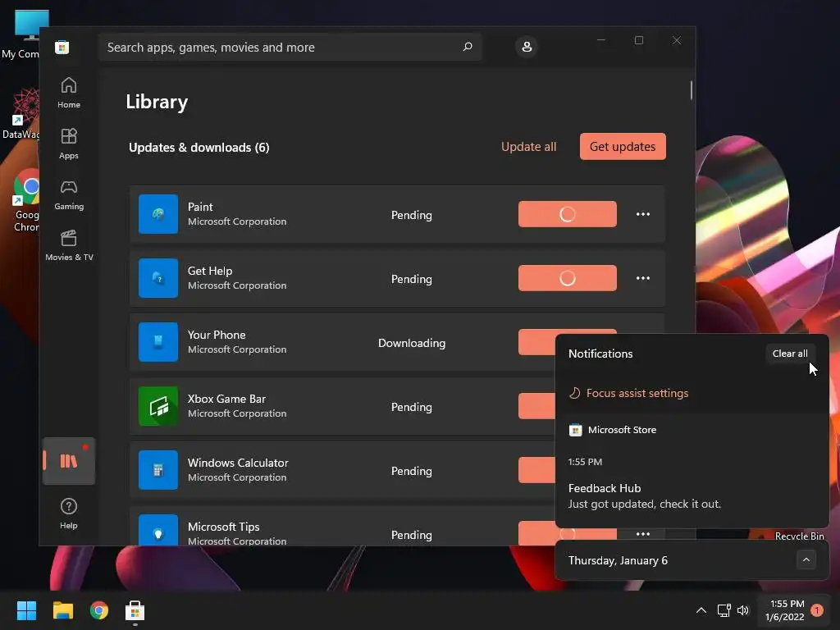Click Microsoft Store taskbar icon
840x630 pixels.
135,610
